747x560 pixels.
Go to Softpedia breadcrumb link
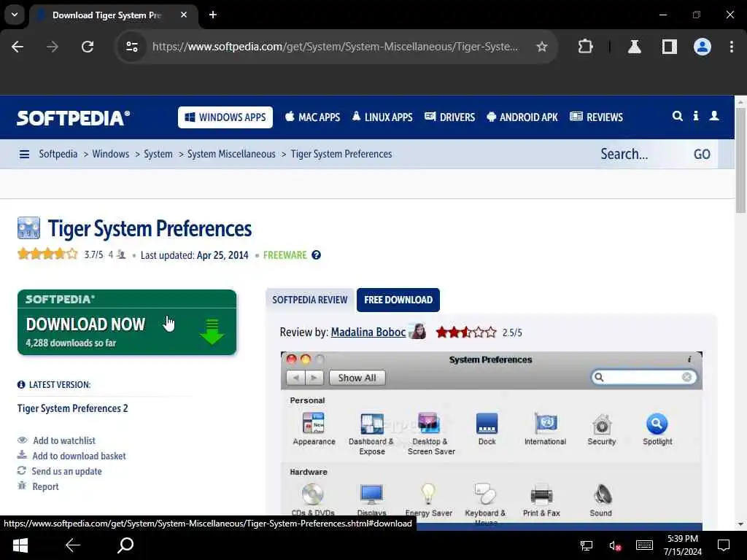(58, 154)
